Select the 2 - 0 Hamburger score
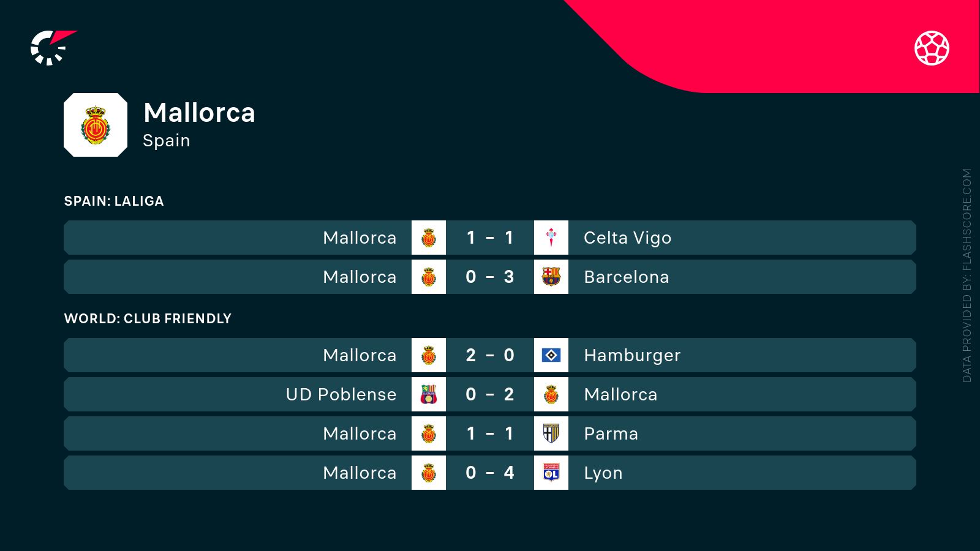Viewport: 980px width, 551px height. click(x=490, y=355)
